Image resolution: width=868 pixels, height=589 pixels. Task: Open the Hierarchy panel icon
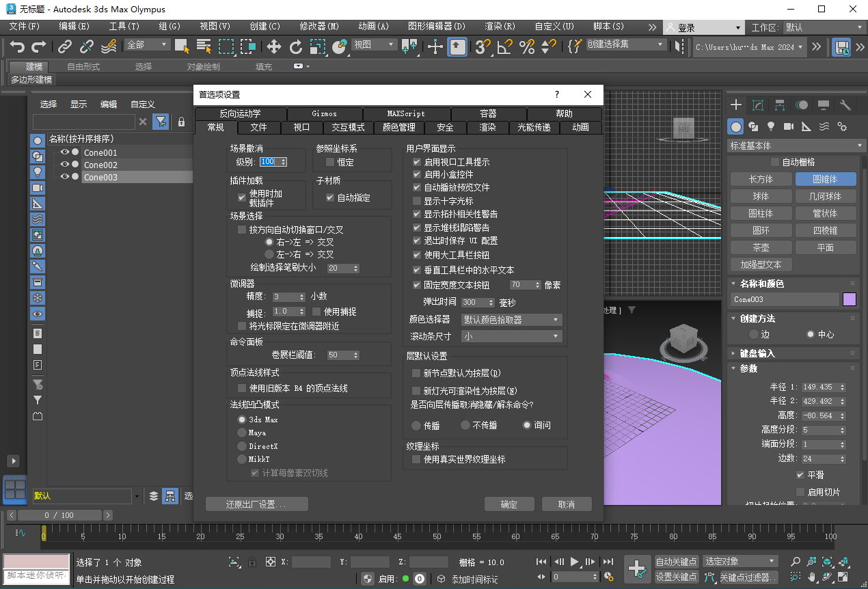click(x=780, y=105)
